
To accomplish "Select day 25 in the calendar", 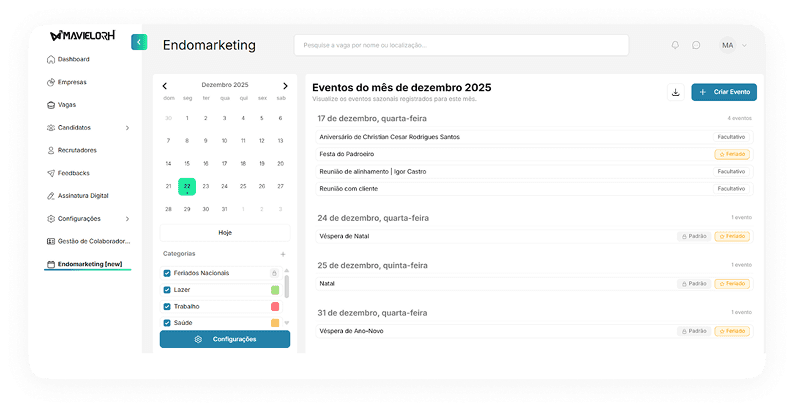I will 243,186.
